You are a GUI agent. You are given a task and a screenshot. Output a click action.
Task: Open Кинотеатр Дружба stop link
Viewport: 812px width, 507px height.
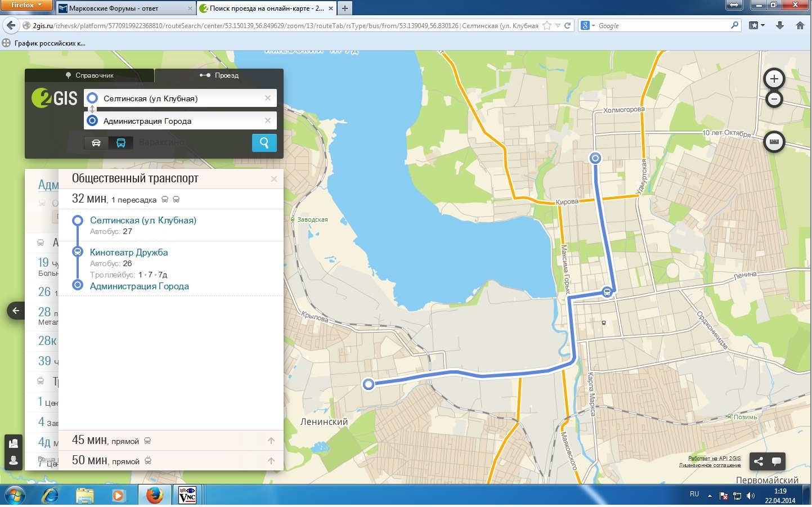129,253
